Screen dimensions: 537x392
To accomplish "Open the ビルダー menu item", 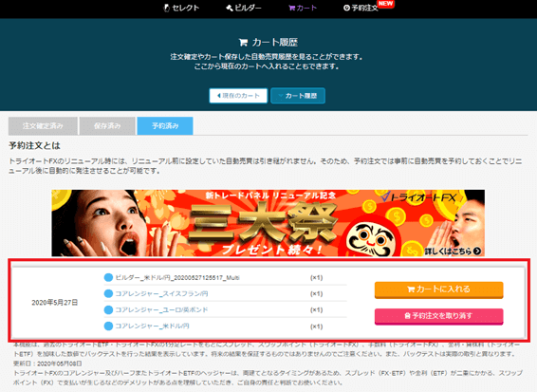I will coord(244,8).
